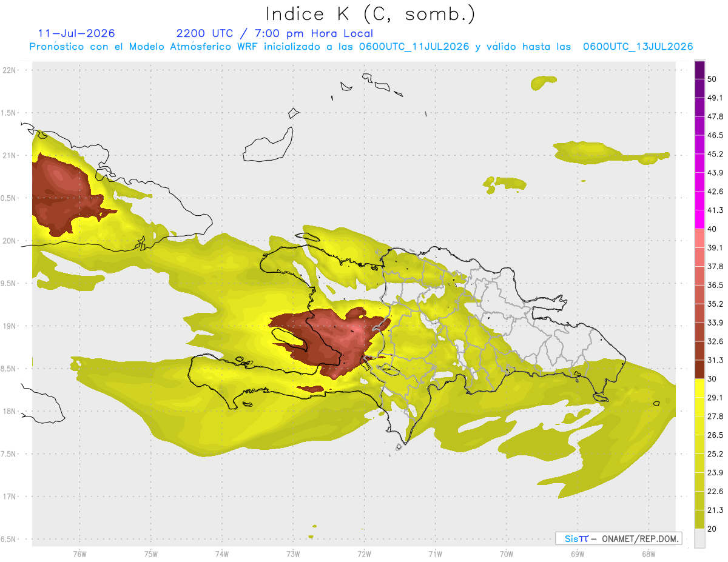The height and width of the screenshot is (562, 728).
Task: Click the colorbar label "25.2"
Action: pos(715,454)
